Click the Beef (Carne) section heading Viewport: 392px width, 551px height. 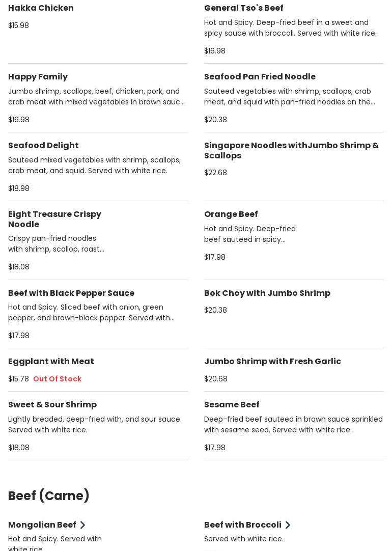click(x=49, y=496)
